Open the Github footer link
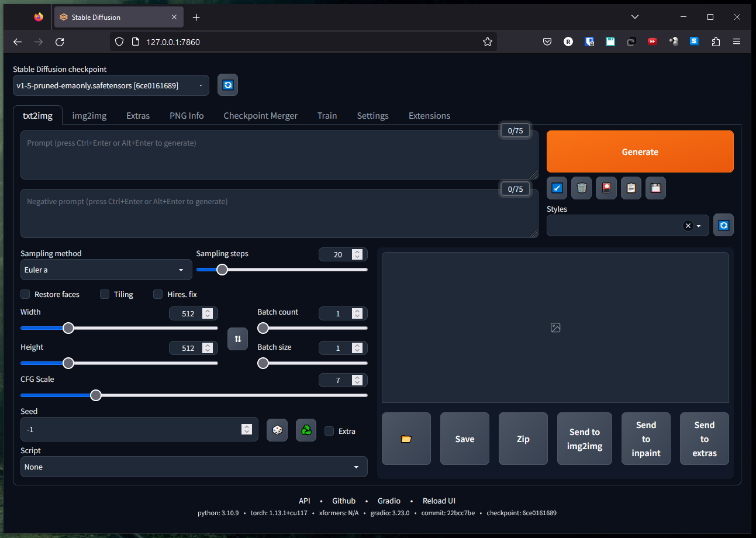Viewport: 756px width, 538px height. point(344,501)
